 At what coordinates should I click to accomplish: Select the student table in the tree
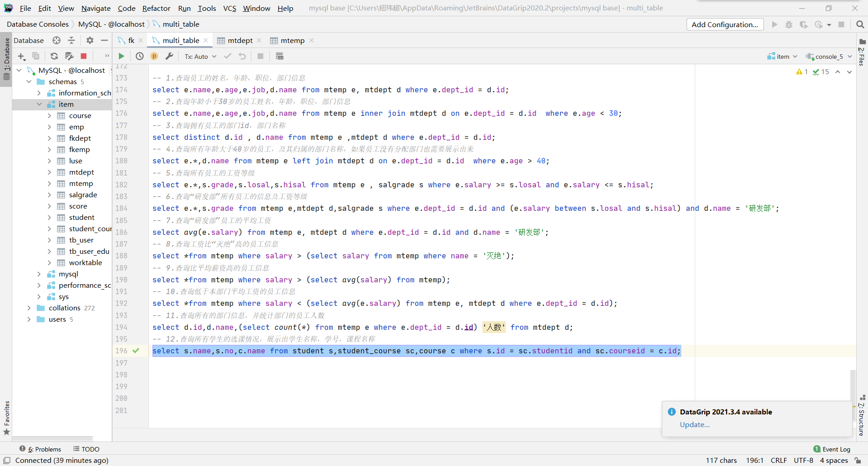pyautogui.click(x=82, y=217)
